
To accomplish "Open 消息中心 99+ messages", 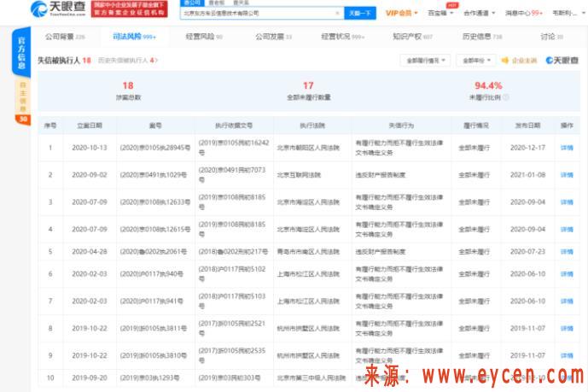I will pyautogui.click(x=523, y=13).
